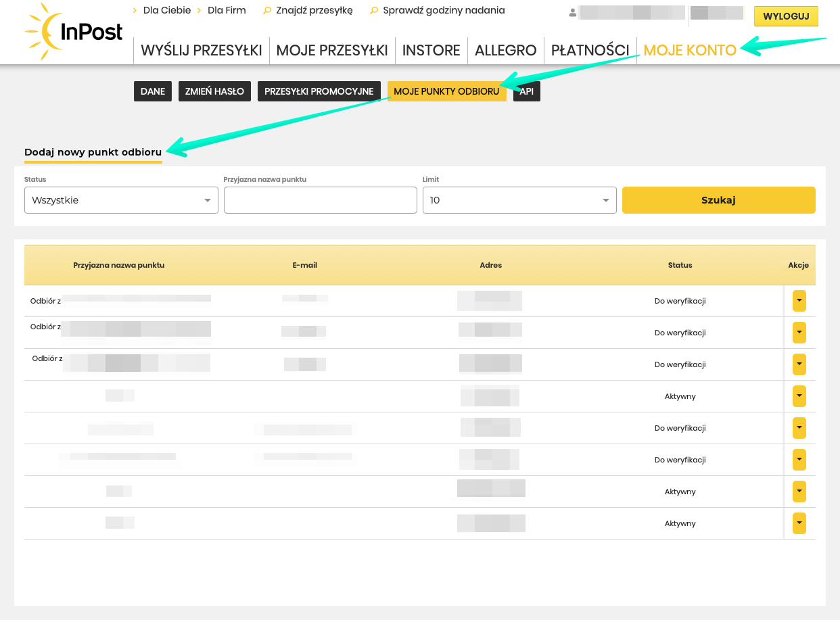This screenshot has width=840, height=620.
Task: Open the API tab
Action: pos(527,91)
